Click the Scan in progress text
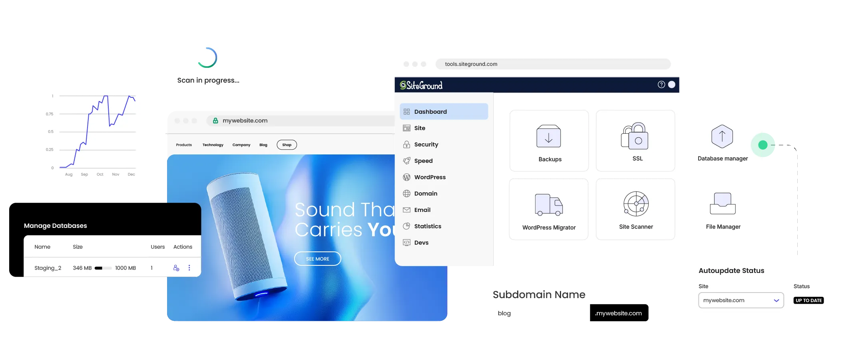The height and width of the screenshot is (346, 868). pos(208,81)
